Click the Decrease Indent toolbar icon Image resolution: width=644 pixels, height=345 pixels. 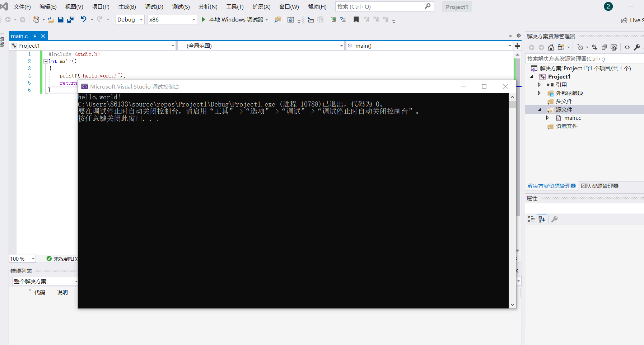coord(333,20)
